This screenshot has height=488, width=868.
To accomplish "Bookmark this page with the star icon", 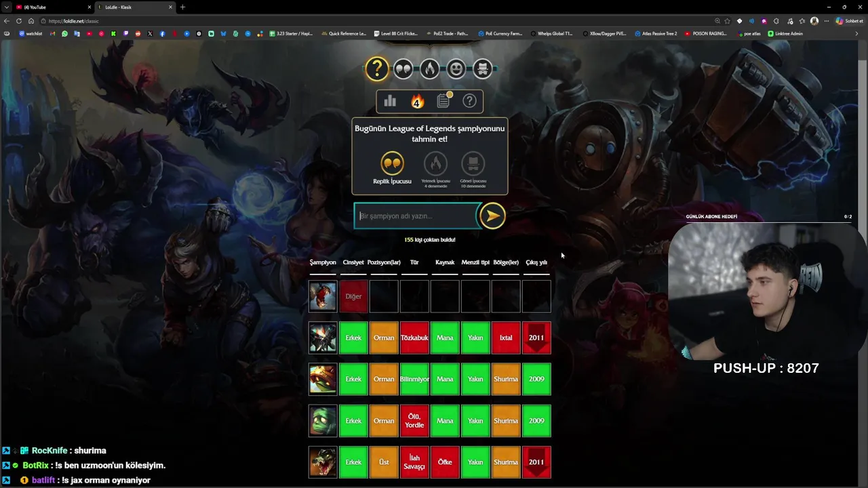I will (728, 21).
